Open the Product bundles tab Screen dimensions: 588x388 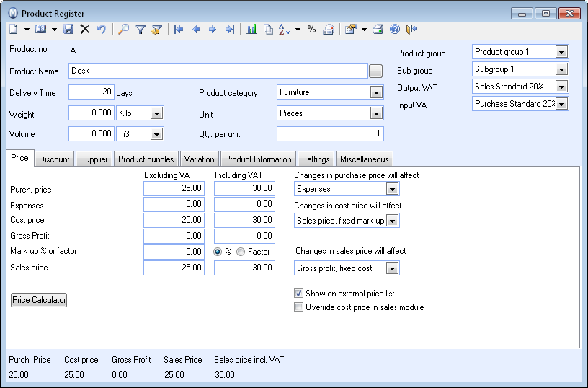click(x=146, y=159)
